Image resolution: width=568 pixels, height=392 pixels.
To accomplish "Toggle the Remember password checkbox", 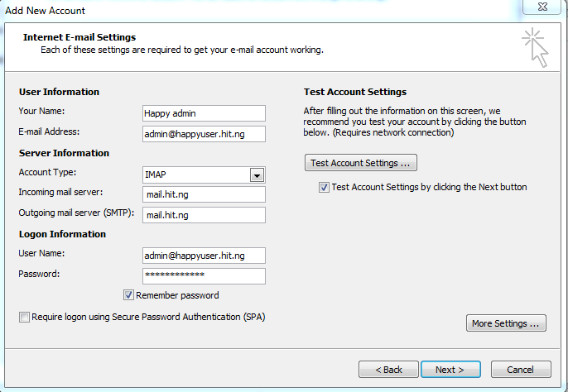I will tap(128, 295).
